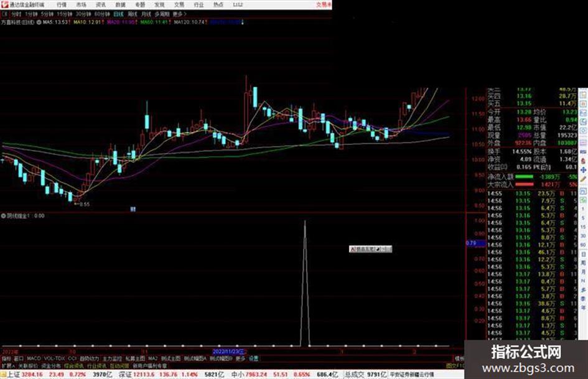Switch to the 5分钟 chart period
The width and height of the screenshot is (588, 379).
coord(47,14)
